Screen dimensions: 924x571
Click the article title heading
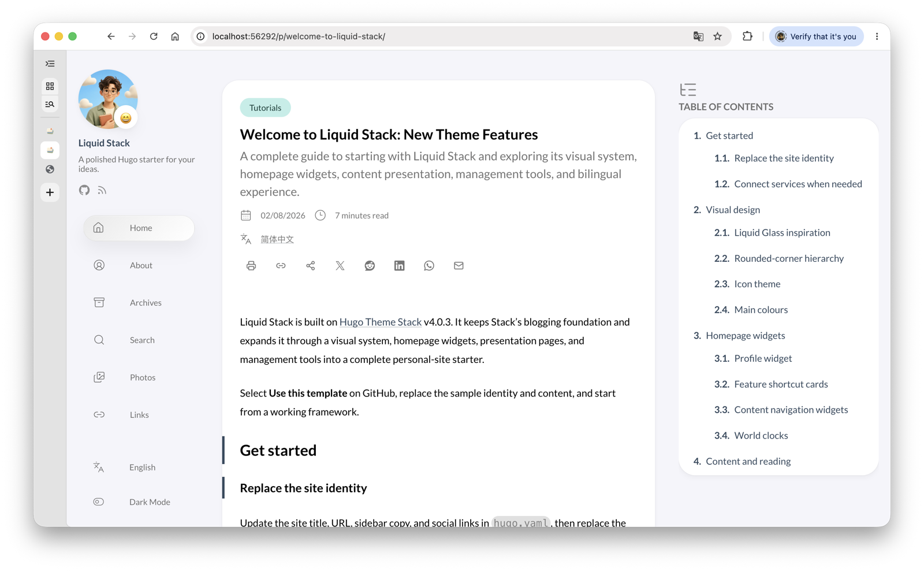pyautogui.click(x=389, y=134)
